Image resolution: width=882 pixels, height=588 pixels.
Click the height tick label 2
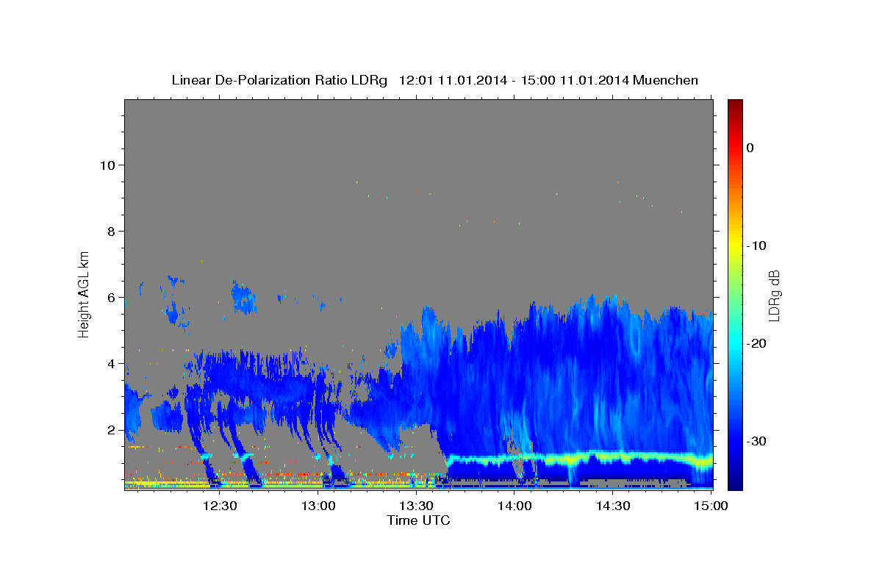[111, 429]
